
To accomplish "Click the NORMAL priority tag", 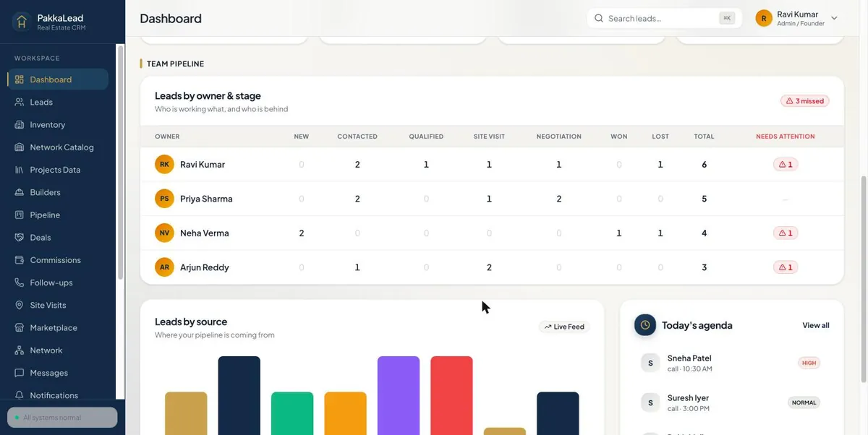I will 804,402.
